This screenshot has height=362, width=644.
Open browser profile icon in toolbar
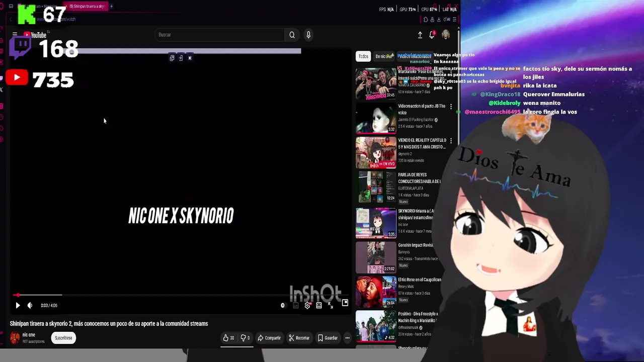pyautogui.click(x=432, y=20)
